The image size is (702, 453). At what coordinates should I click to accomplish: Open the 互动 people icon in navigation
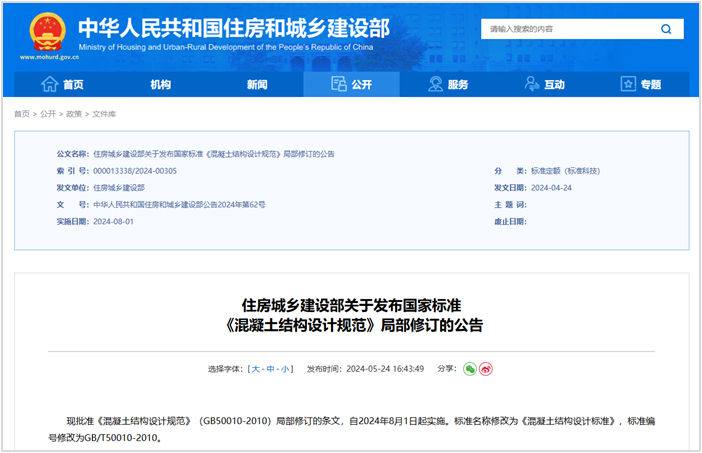[x=531, y=85]
